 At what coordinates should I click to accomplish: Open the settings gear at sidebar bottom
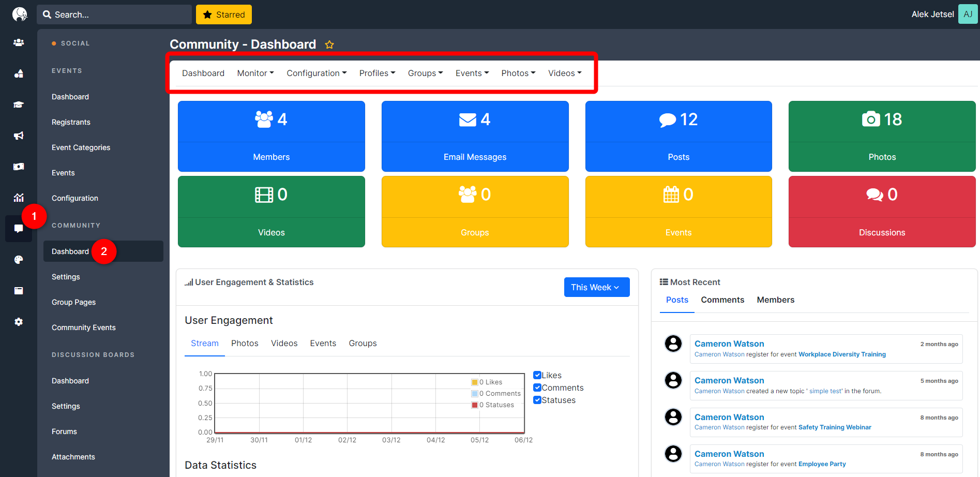tap(19, 322)
